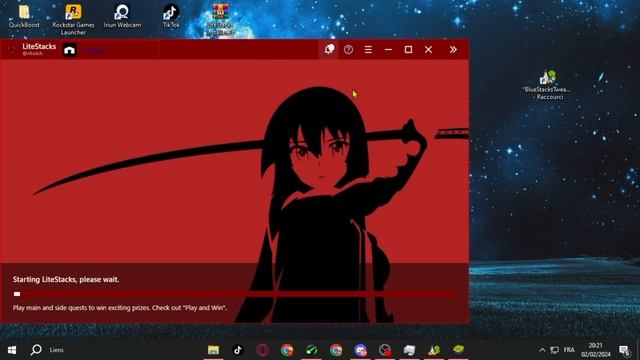Open the LiteStacks hamburger menu
Screen dimensions: 640x360
tap(368, 49)
